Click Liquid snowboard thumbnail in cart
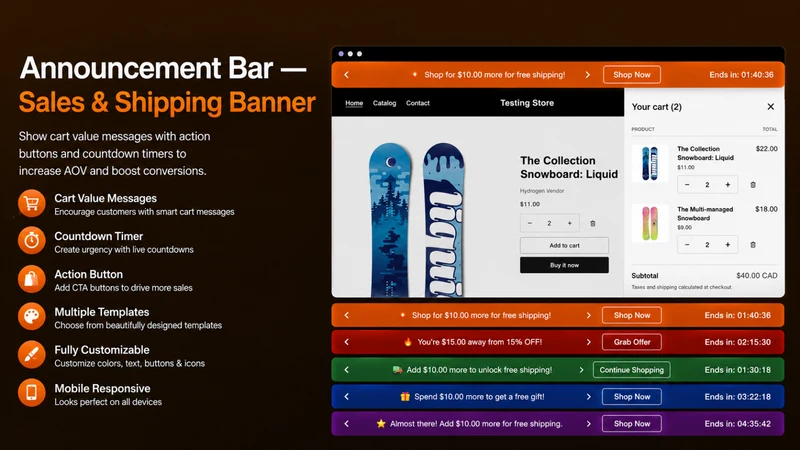800x450 pixels. point(650,163)
